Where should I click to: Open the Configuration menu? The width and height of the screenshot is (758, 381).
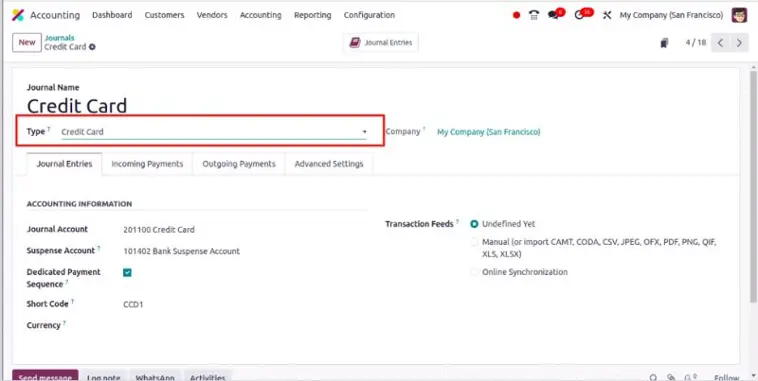pyautogui.click(x=369, y=15)
